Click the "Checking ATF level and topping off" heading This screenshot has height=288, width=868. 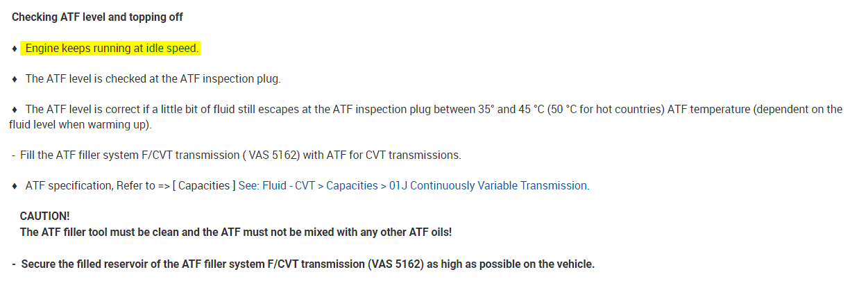[97, 17]
